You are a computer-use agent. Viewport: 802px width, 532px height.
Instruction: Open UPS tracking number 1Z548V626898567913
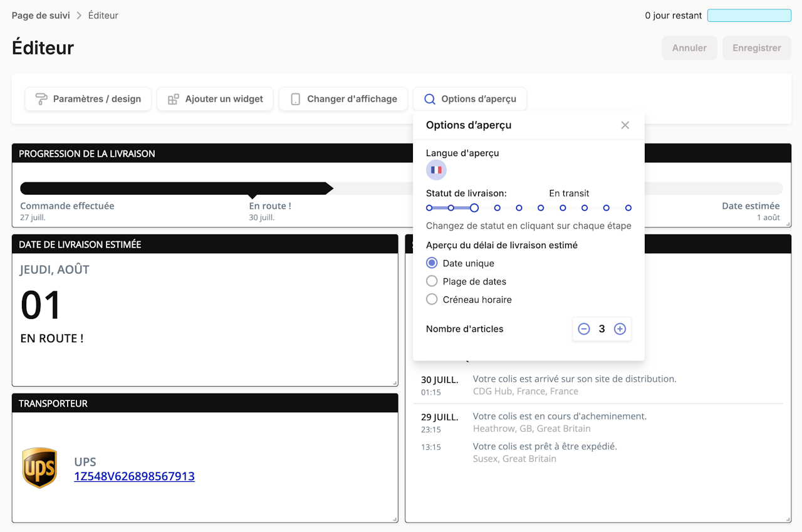click(x=134, y=476)
